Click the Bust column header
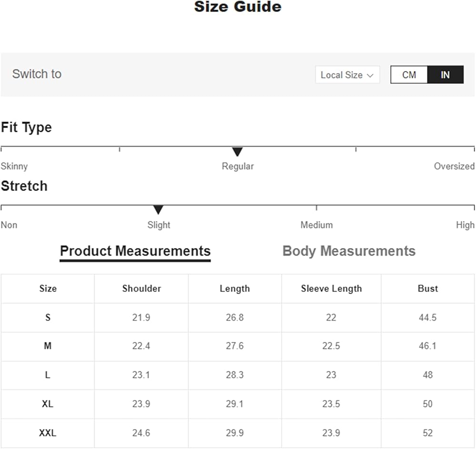476x449 pixels. [x=427, y=289]
